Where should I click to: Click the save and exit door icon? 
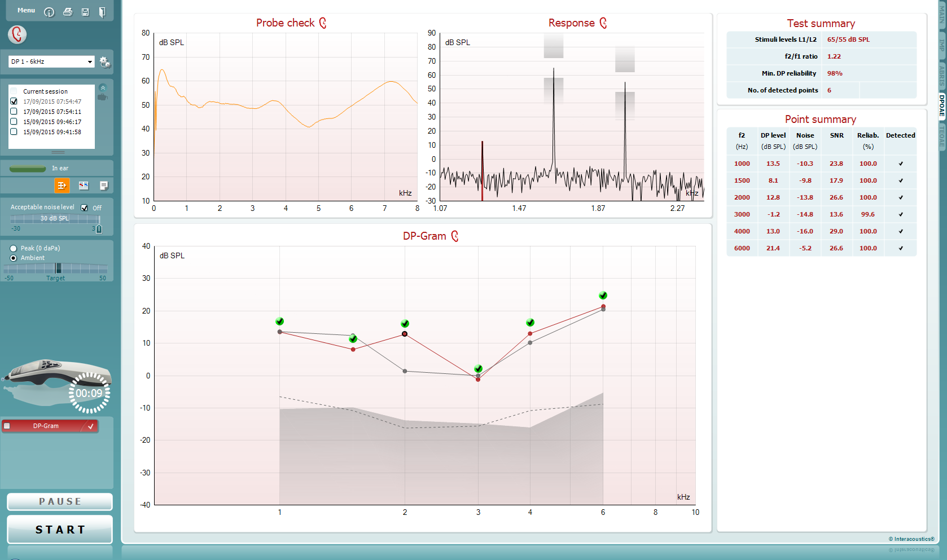[102, 12]
